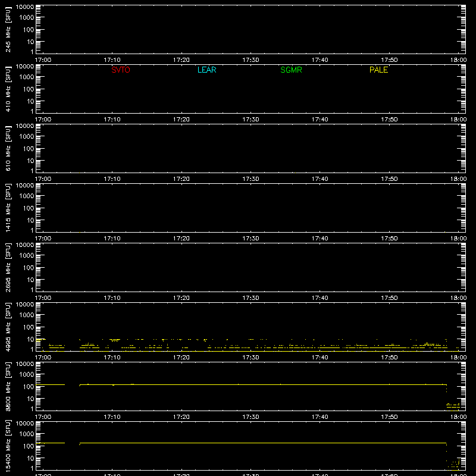Click 17:50 tick label under 610 MHz panel
Viewport: 476px width, 476px height.
(x=389, y=179)
